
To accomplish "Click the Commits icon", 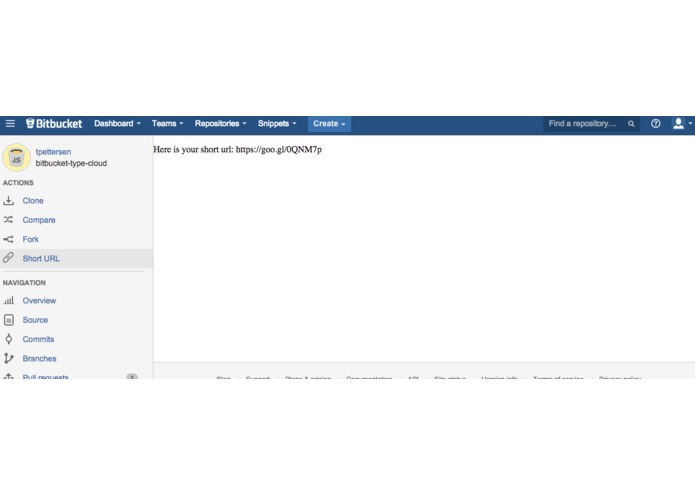I will (x=8, y=339).
